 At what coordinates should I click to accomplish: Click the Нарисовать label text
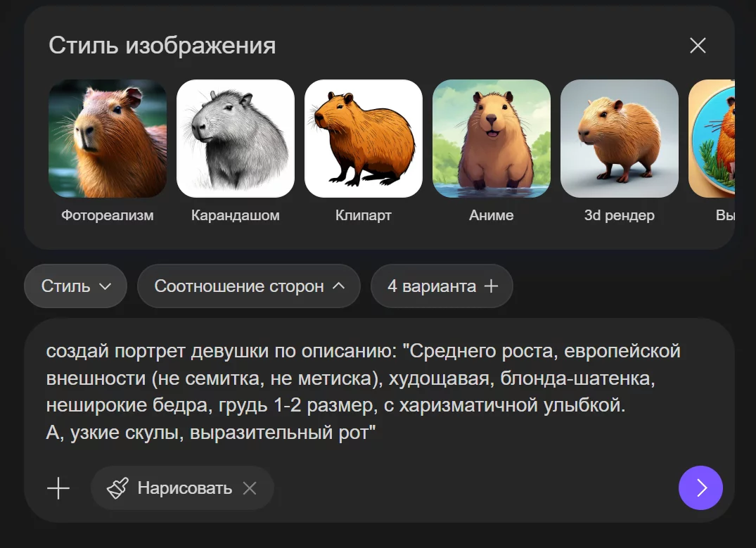[184, 488]
